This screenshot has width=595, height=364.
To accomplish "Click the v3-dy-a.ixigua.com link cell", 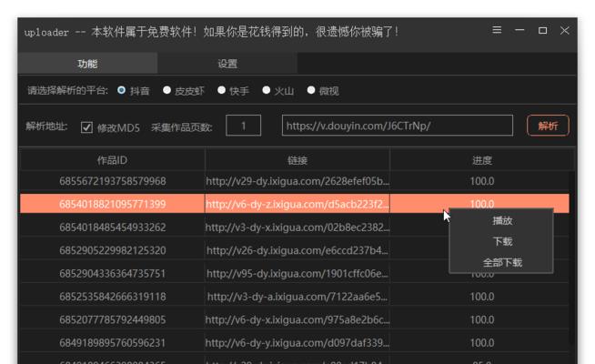I will (x=297, y=297).
